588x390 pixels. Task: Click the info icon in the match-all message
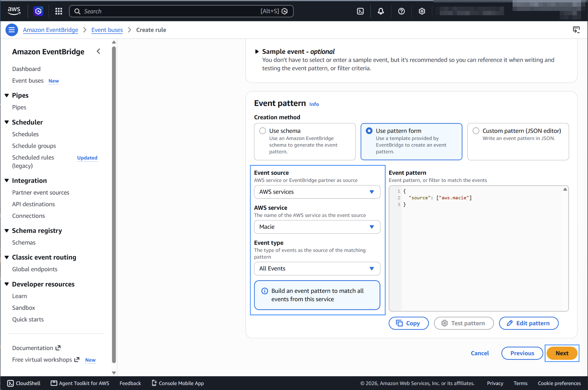coord(265,291)
